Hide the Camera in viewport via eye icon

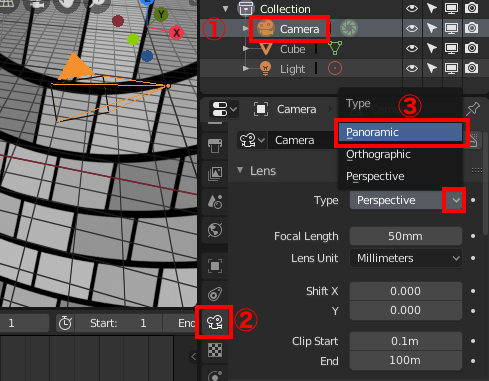412,28
